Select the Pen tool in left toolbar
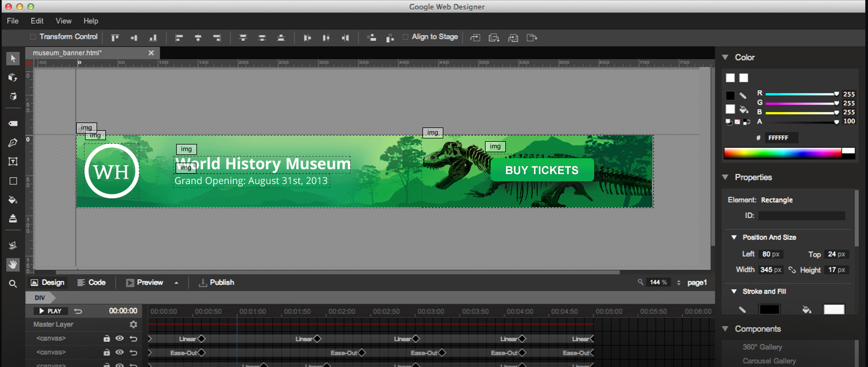The image size is (868, 367). pyautogui.click(x=13, y=143)
